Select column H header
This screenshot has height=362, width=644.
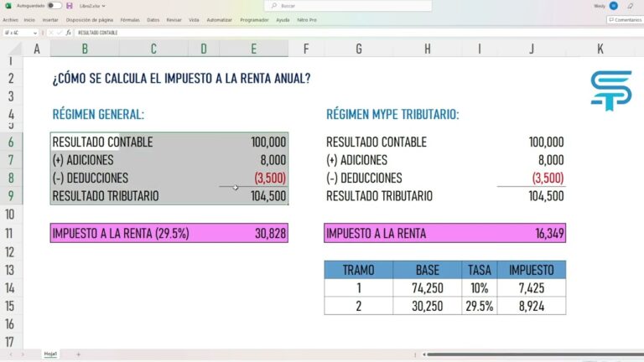427,49
